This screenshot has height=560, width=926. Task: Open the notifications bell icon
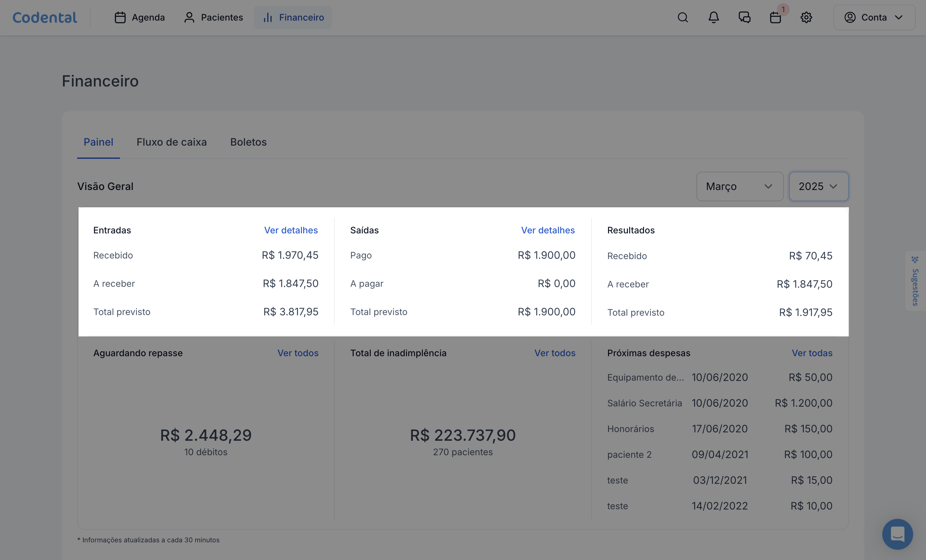pos(713,17)
